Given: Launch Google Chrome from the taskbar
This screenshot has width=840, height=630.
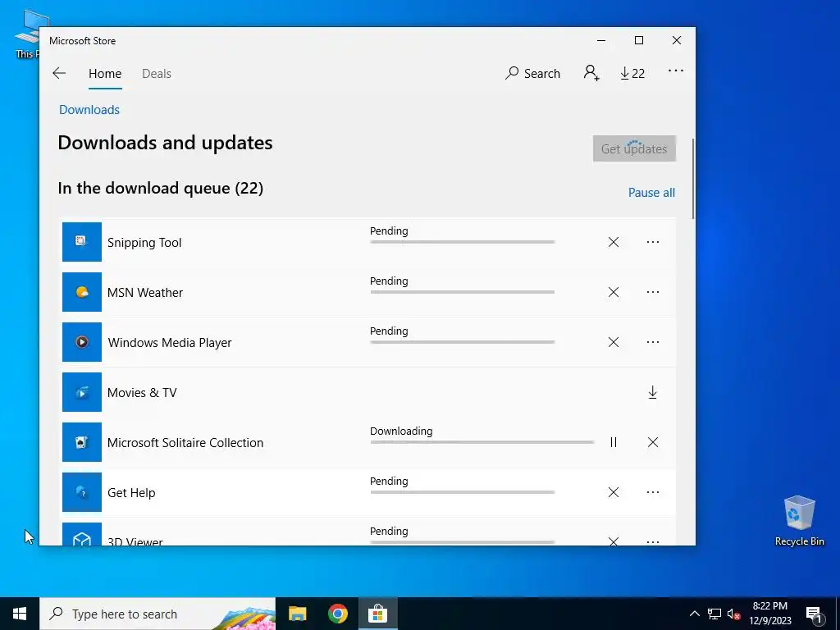Looking at the screenshot, I should click(x=337, y=614).
